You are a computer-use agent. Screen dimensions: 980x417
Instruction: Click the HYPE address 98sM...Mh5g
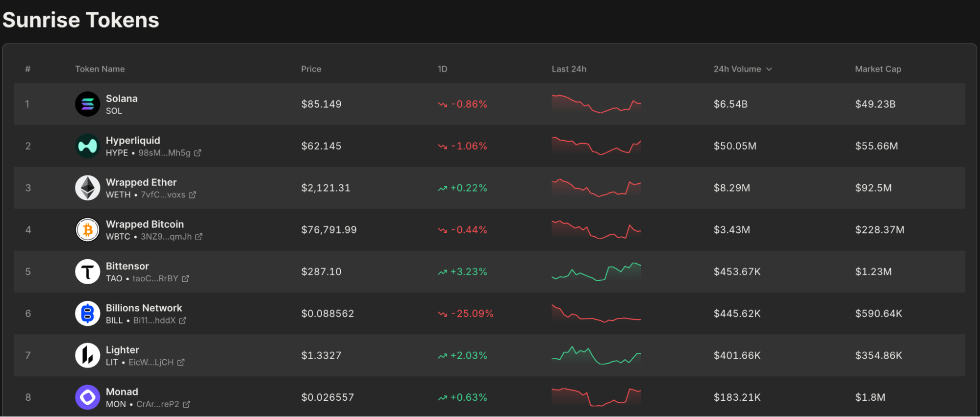click(164, 153)
